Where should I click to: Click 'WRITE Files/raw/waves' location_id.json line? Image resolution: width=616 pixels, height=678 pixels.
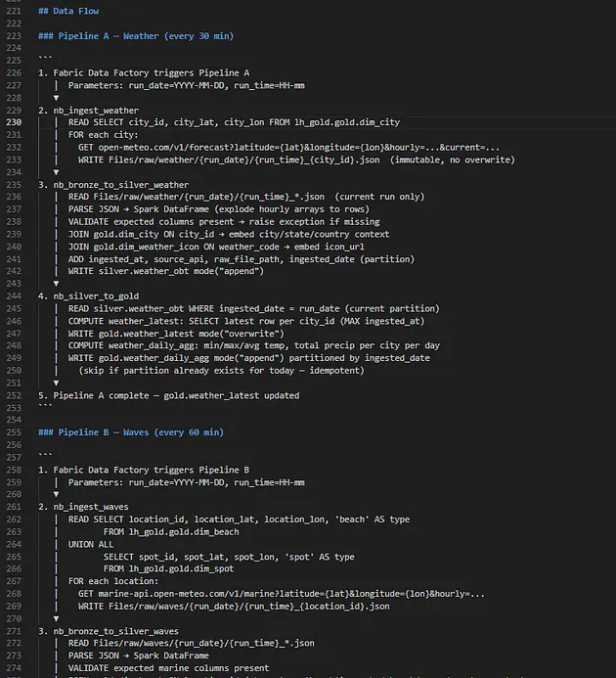[234, 607]
